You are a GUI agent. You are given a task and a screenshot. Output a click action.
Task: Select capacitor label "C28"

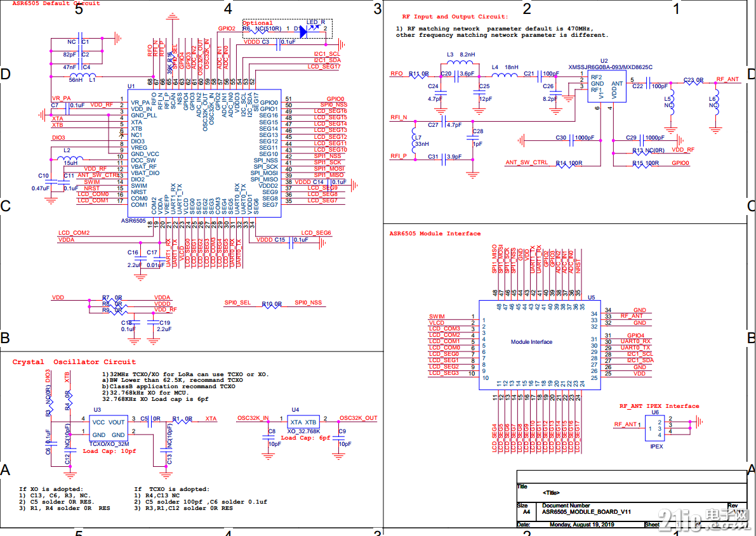[478, 131]
